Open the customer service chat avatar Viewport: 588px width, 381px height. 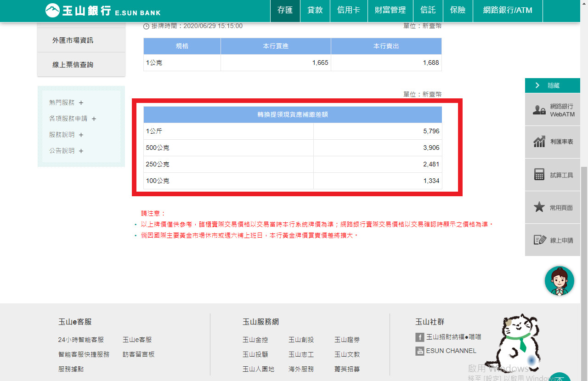pos(559,281)
